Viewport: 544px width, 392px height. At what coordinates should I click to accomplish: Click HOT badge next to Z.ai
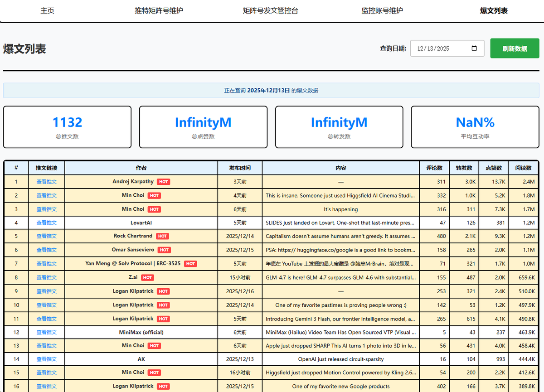pyautogui.click(x=147, y=277)
